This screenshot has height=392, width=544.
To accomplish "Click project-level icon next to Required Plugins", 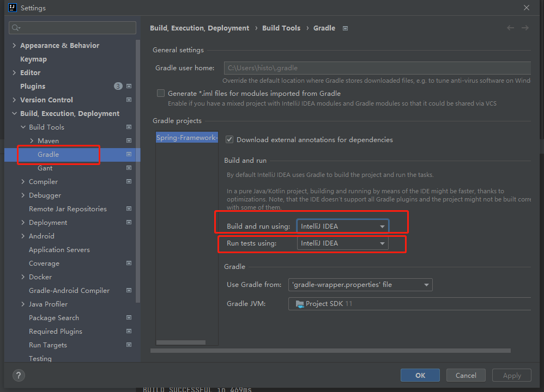I will (129, 331).
